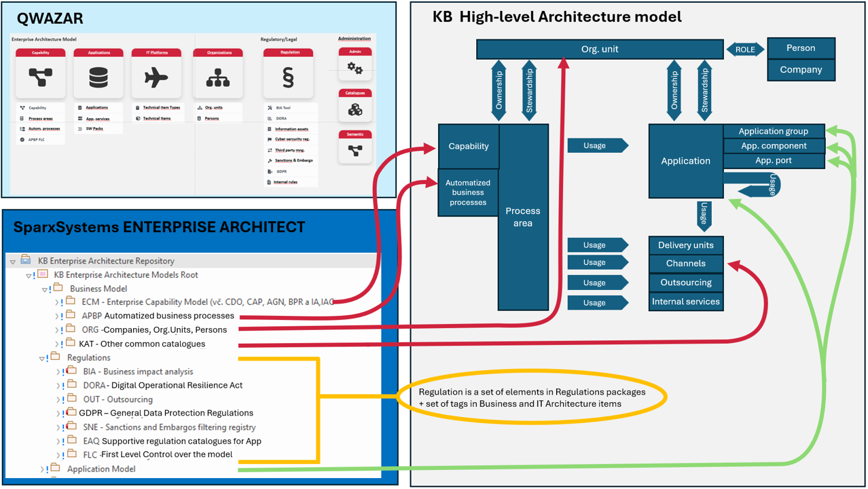Select the ROLE double arrow connector
The height and width of the screenshot is (489, 868).
pos(745,49)
